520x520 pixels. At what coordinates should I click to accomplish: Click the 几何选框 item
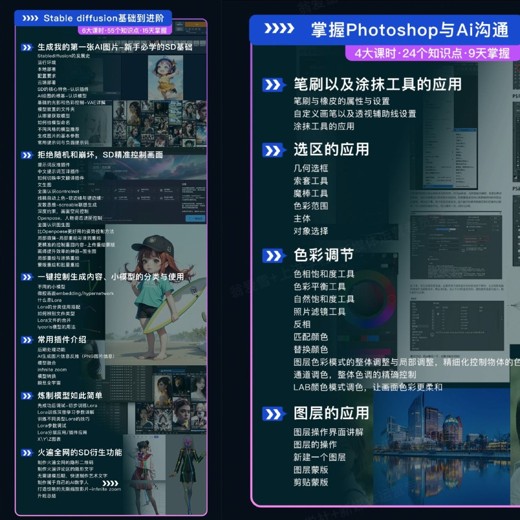311,168
